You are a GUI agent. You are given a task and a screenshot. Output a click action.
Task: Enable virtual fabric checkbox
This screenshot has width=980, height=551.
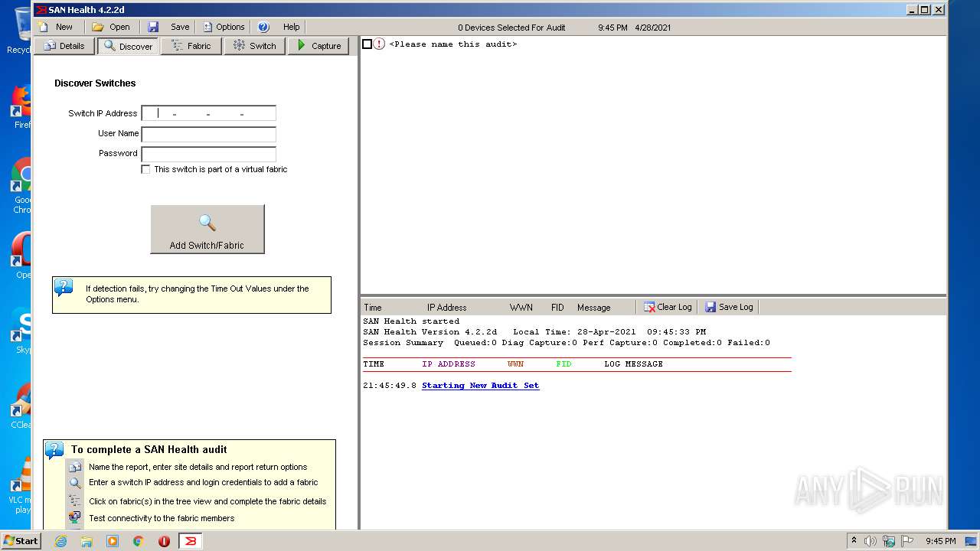(x=145, y=169)
